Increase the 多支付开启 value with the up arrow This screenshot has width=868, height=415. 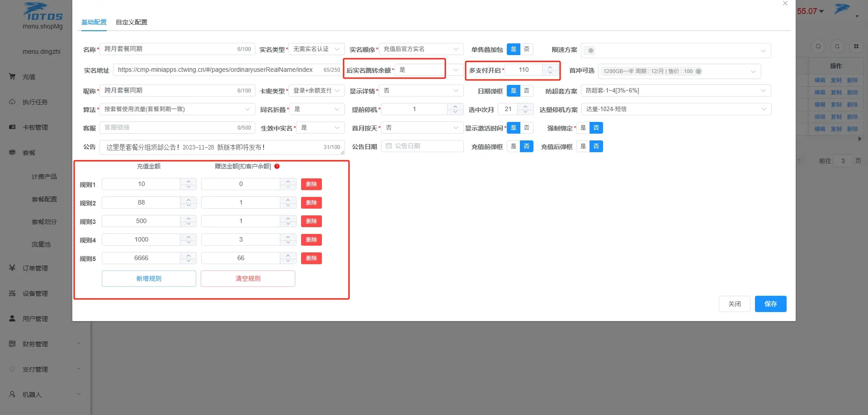pos(550,67)
